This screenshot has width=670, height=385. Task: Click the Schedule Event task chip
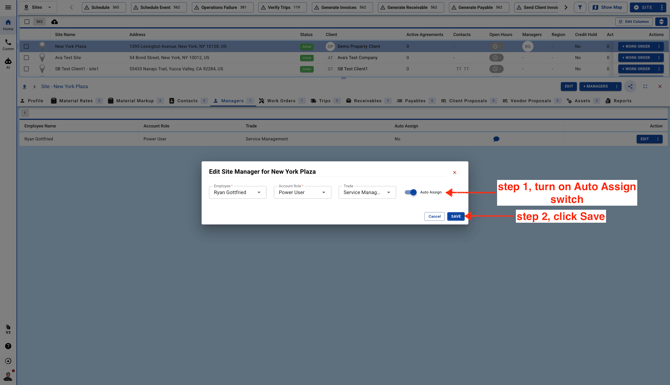(x=159, y=7)
